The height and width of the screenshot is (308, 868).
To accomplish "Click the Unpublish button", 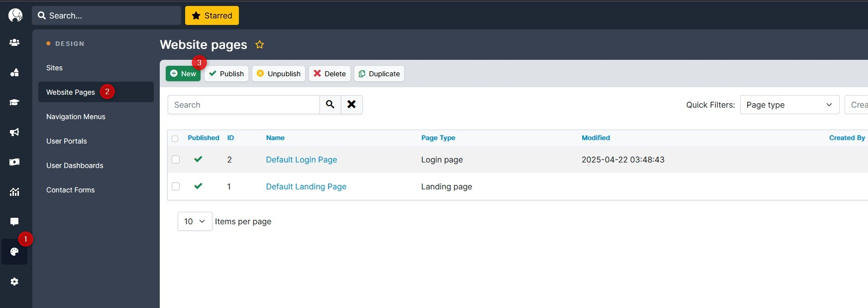I will [x=279, y=73].
